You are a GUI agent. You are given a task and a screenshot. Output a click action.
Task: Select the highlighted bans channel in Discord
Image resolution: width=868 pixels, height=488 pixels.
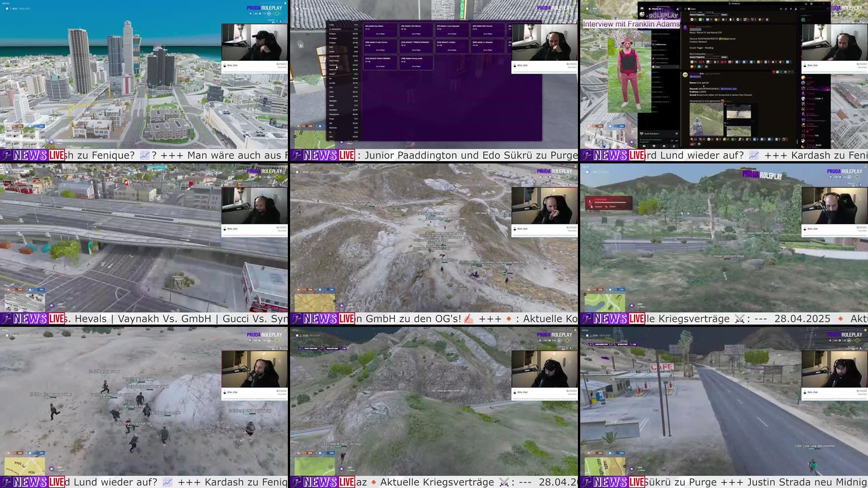coord(666,67)
